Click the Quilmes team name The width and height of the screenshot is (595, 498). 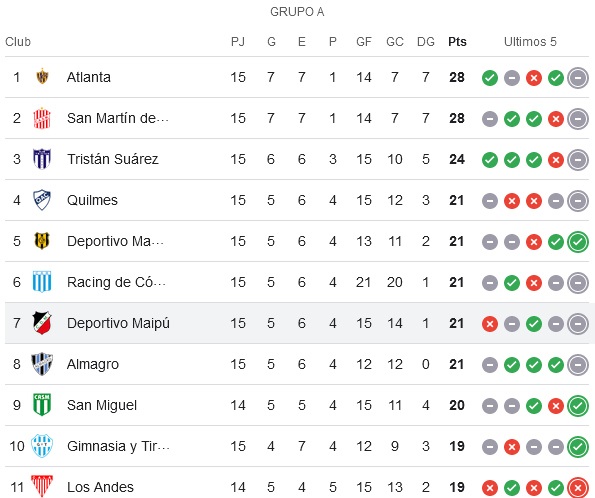coord(92,200)
